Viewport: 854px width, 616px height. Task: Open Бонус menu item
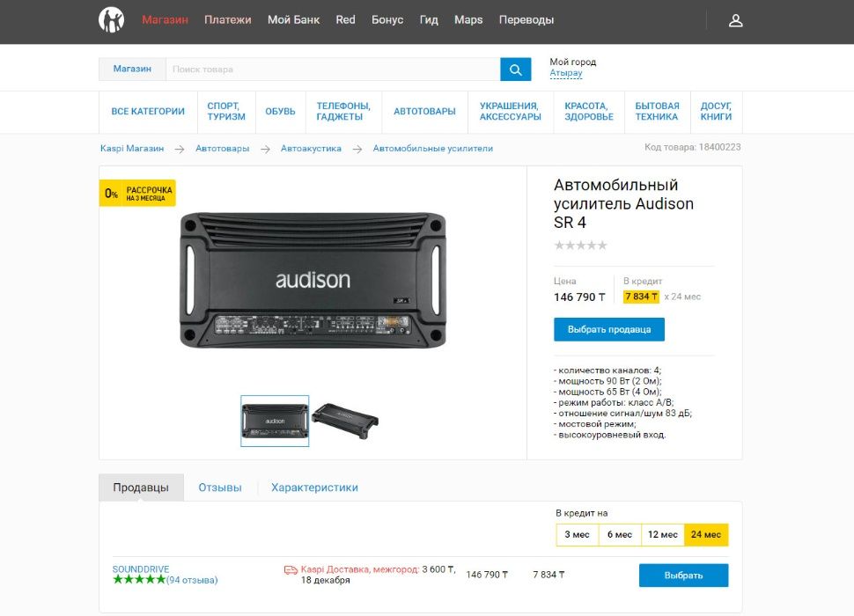click(x=387, y=20)
